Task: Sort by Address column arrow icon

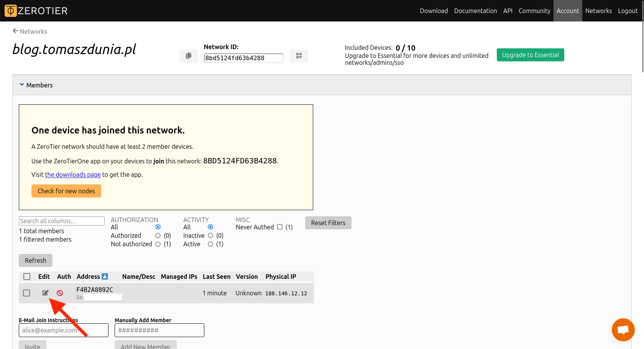Action: 105,277
